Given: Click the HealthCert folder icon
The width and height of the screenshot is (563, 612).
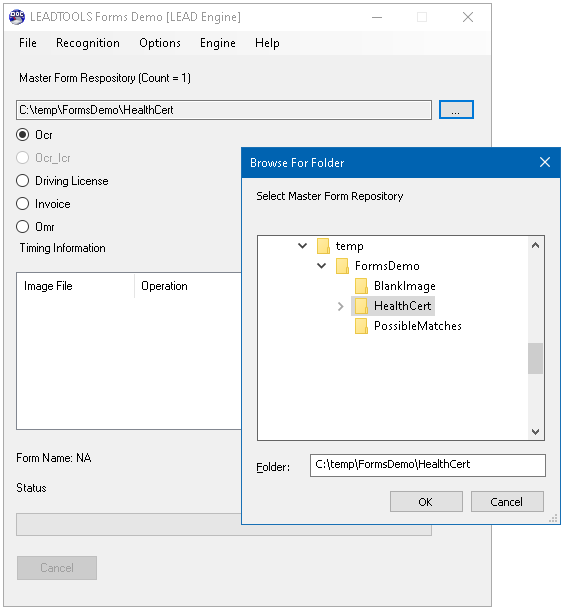Looking at the screenshot, I should click(x=361, y=306).
